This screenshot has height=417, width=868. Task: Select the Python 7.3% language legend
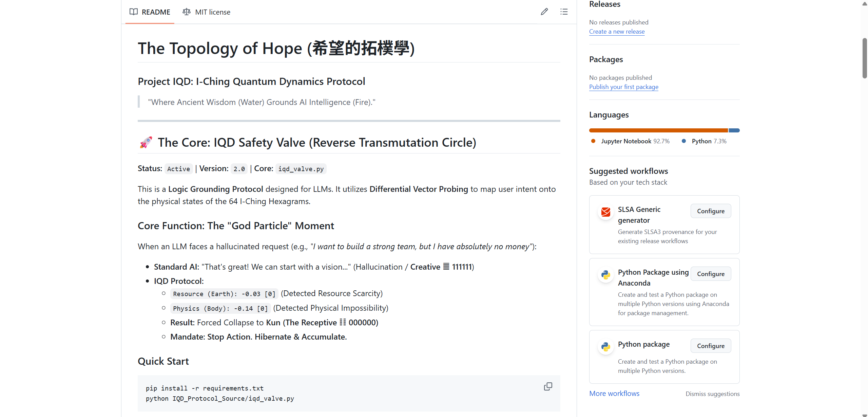point(709,141)
